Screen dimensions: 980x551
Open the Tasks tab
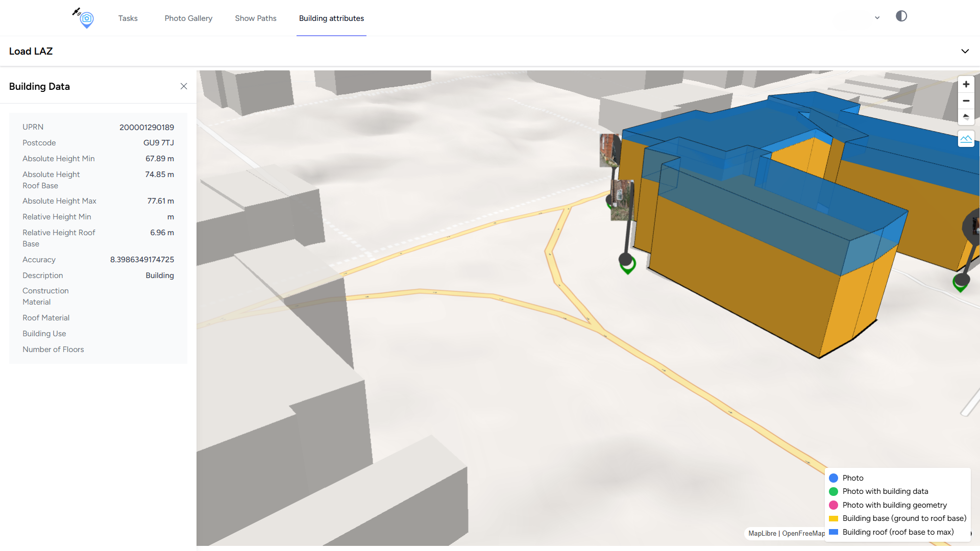click(128, 18)
